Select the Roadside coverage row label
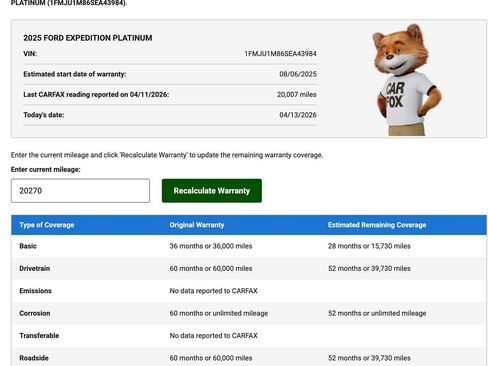 point(34,358)
